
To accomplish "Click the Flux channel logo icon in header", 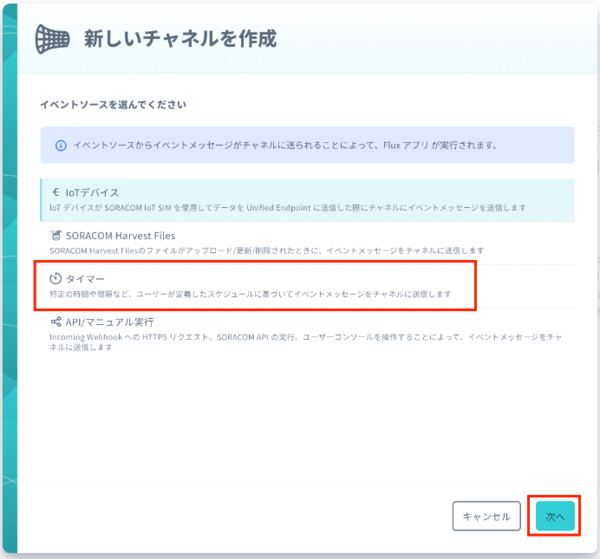I will pyautogui.click(x=52, y=39).
